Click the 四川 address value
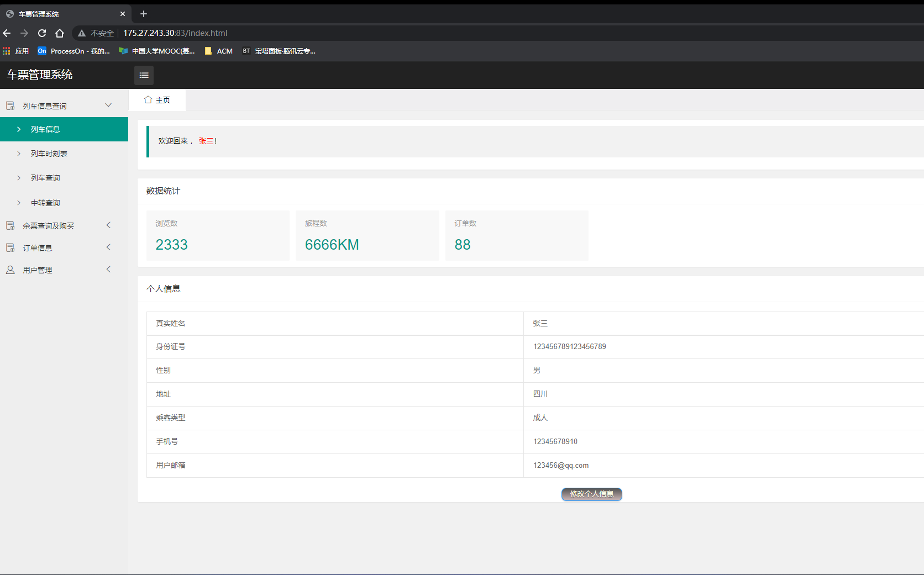The height and width of the screenshot is (575, 924). point(540,394)
